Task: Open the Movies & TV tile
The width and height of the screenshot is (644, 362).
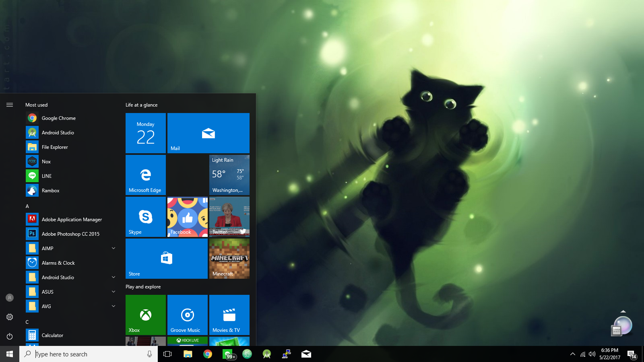Action: 229,315
